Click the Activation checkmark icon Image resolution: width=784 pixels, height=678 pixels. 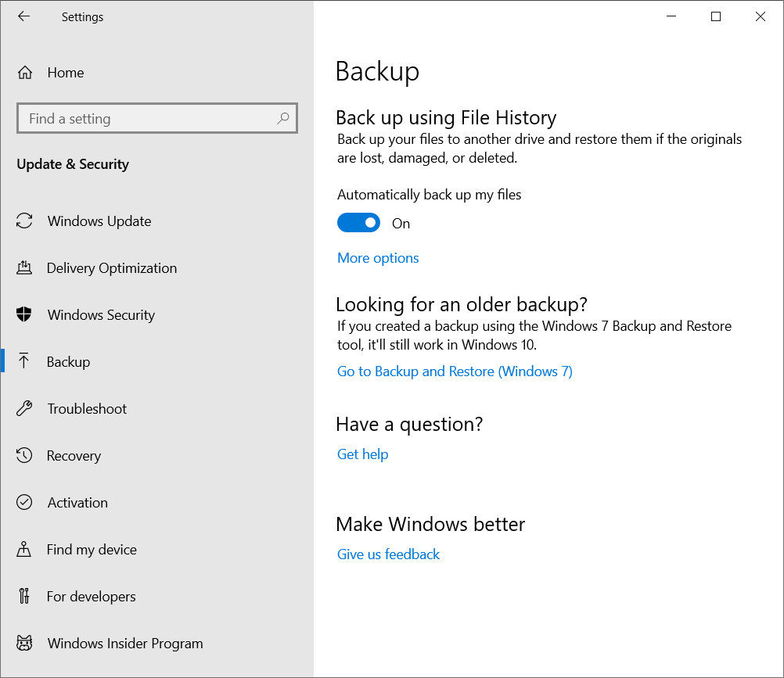[24, 502]
